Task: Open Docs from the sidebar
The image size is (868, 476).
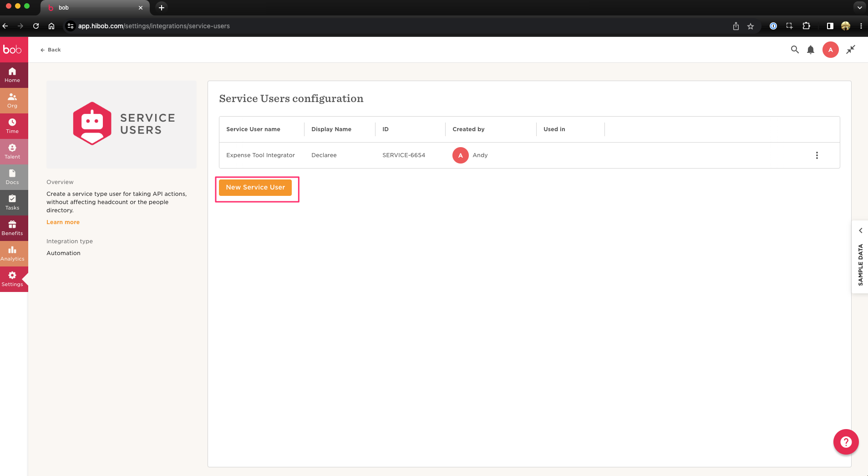Action: 12,177
